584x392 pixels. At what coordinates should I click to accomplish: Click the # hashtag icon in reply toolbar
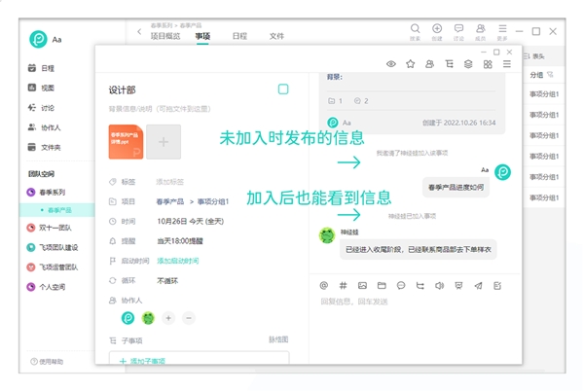tap(343, 286)
